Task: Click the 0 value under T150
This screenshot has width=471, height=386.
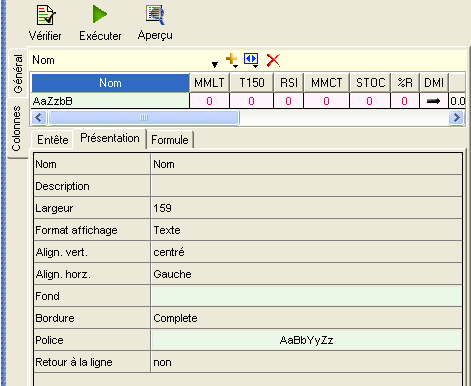Action: click(x=252, y=101)
